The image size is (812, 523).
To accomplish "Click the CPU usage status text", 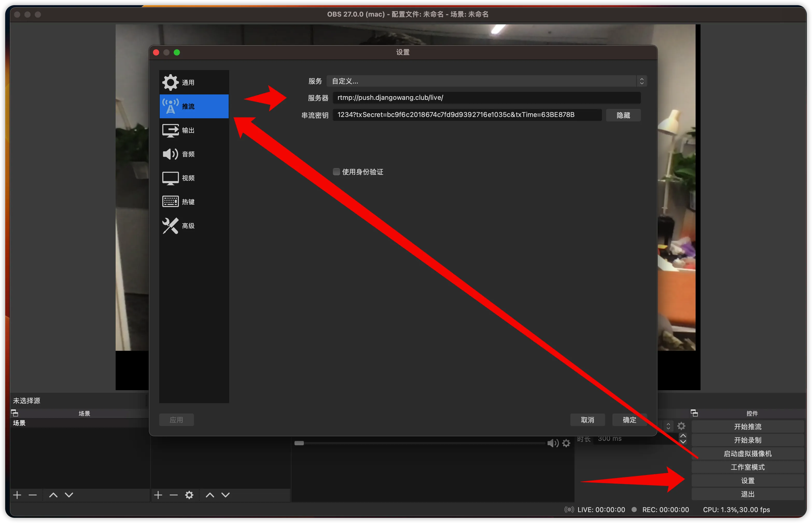I will click(x=736, y=510).
